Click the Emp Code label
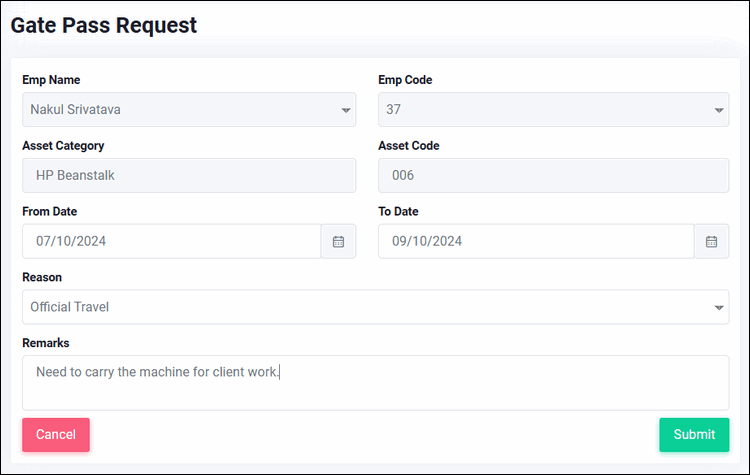This screenshot has height=475, width=750. (x=405, y=80)
